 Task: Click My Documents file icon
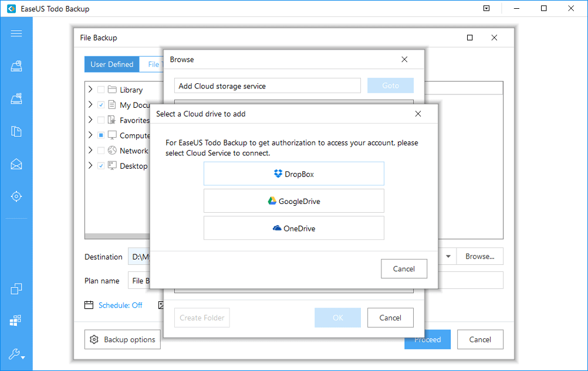[x=111, y=104]
